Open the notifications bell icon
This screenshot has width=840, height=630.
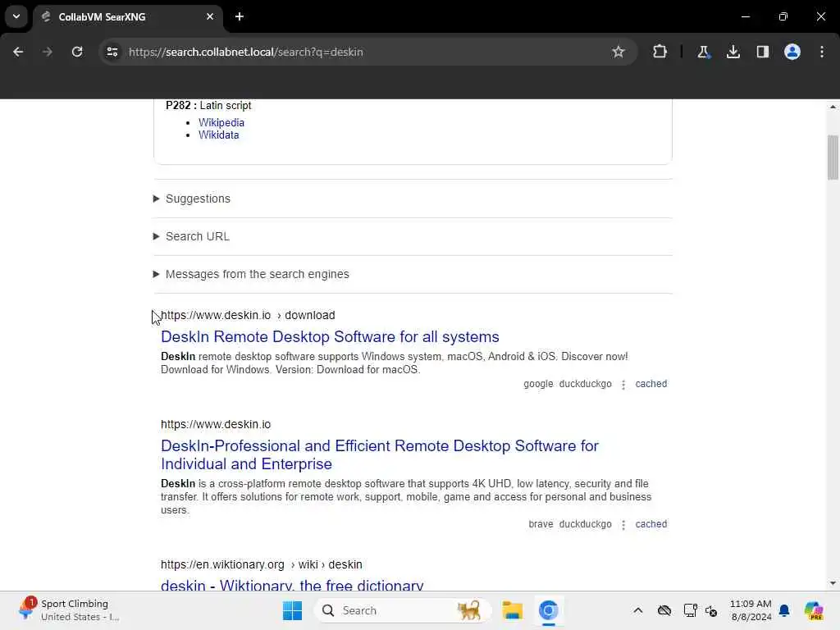point(784,610)
